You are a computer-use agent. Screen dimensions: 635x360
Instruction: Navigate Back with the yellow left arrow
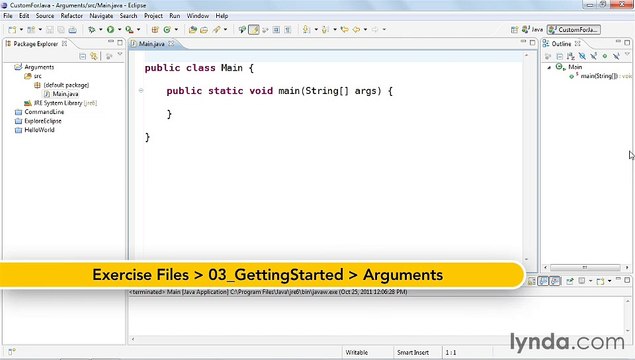pos(356,30)
